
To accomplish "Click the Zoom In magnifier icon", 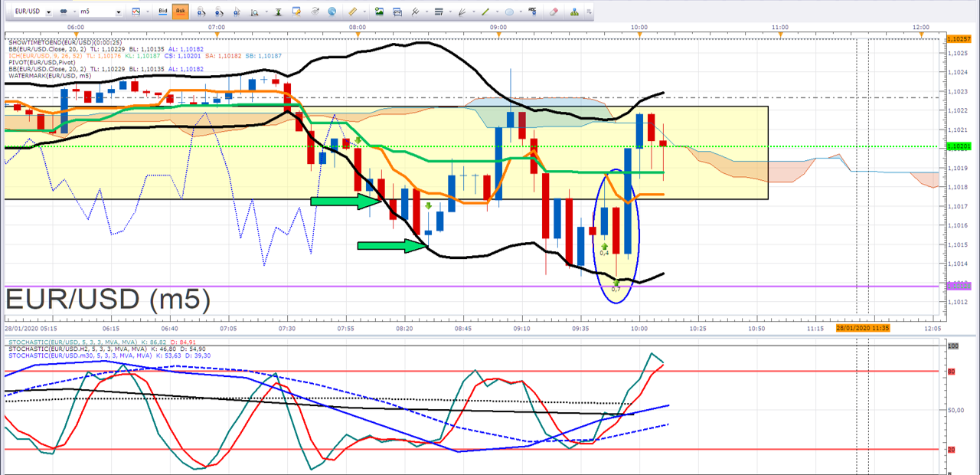I will tap(201, 11).
